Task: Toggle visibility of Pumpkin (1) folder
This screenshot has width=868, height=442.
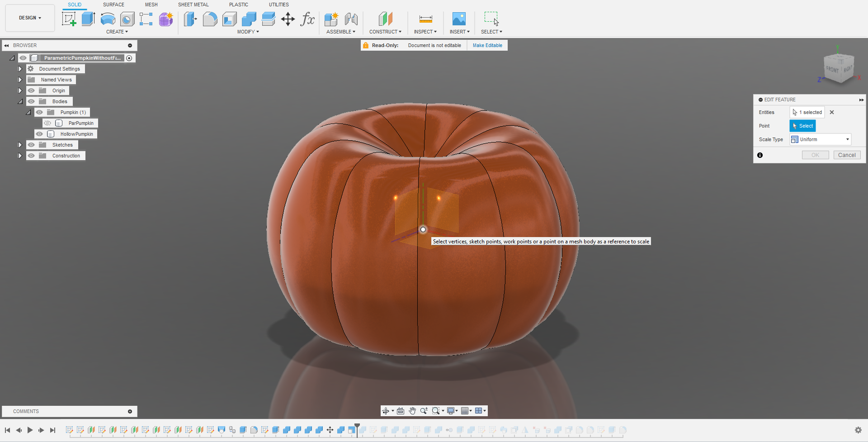Action: tap(39, 112)
